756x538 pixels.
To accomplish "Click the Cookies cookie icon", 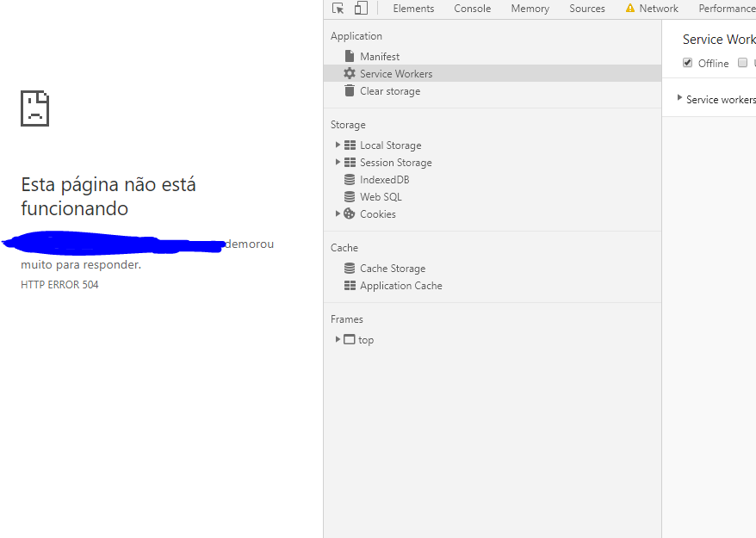I will 350,214.
